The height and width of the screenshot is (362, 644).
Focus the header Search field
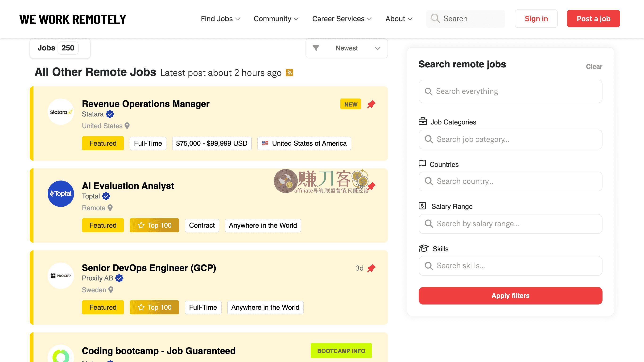[466, 19]
